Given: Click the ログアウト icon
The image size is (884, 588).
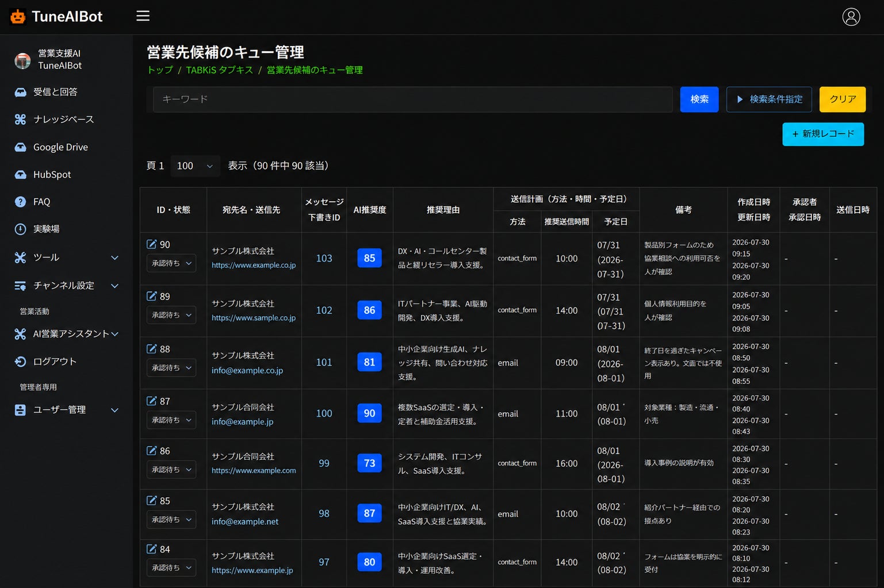Looking at the screenshot, I should [x=20, y=362].
